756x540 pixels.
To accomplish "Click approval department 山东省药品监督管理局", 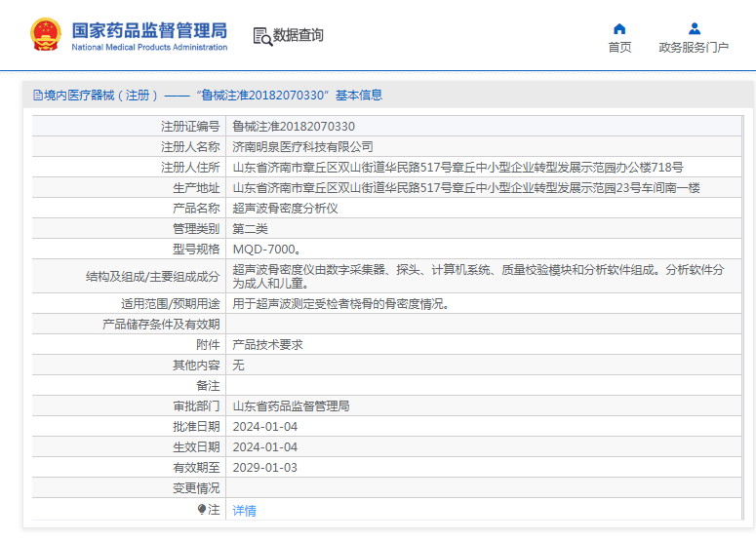I will (x=291, y=406).
